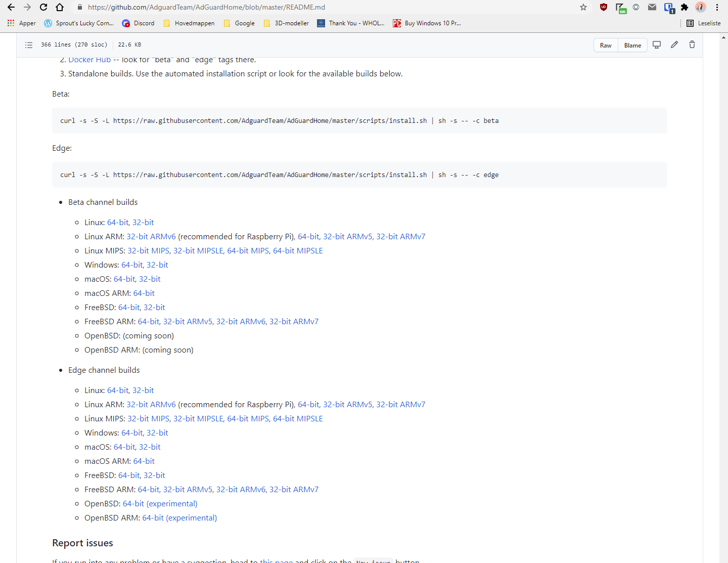728x563 pixels.
Task: Open the 1Password extension with badge
Action: point(669,7)
